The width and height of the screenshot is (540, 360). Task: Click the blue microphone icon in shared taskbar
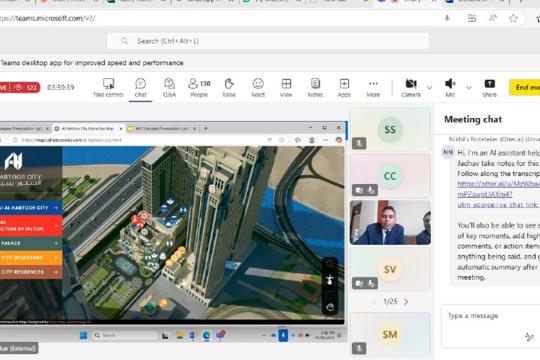coord(283,335)
